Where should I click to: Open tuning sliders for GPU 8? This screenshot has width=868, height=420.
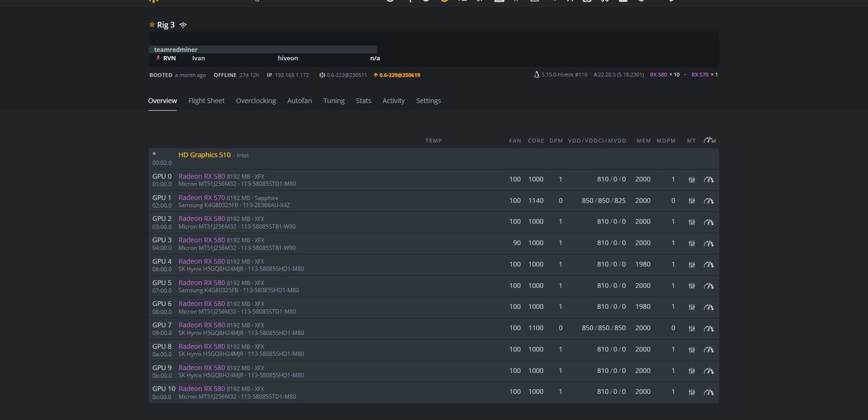coord(692,350)
